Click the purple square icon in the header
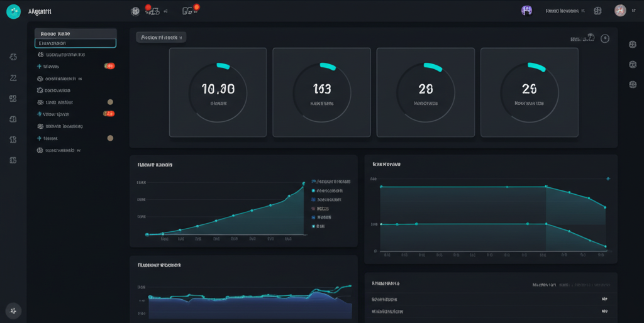Viewport: 644px width, 323px height. [x=527, y=11]
